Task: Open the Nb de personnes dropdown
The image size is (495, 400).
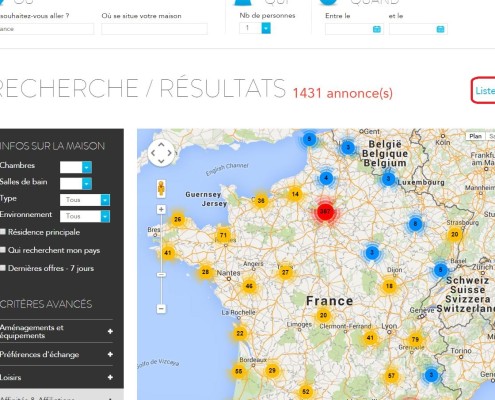Action: tap(255, 28)
